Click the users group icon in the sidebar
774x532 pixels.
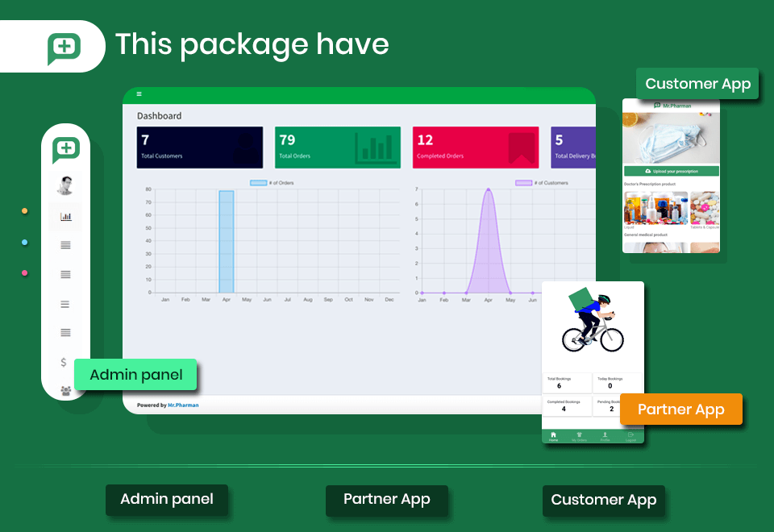65,391
